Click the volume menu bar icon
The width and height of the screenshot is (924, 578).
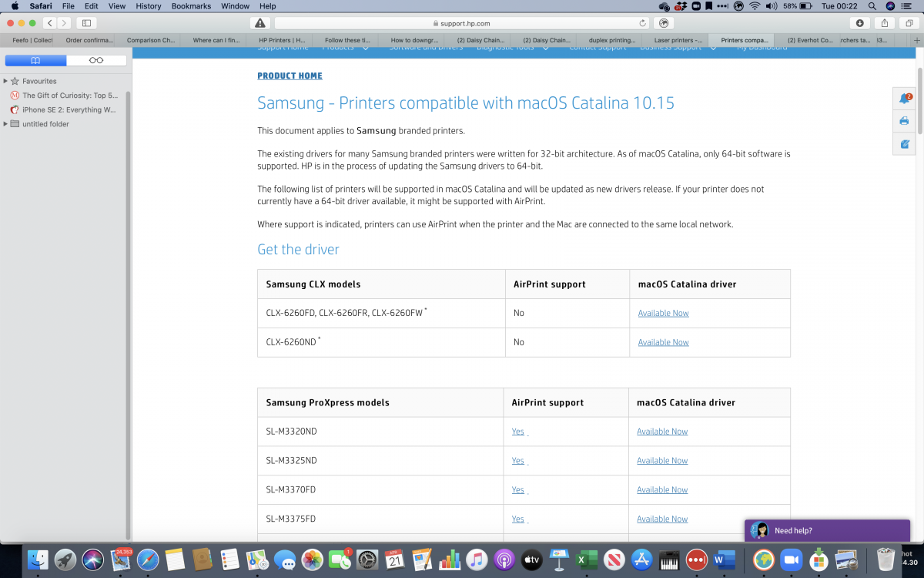click(x=772, y=6)
